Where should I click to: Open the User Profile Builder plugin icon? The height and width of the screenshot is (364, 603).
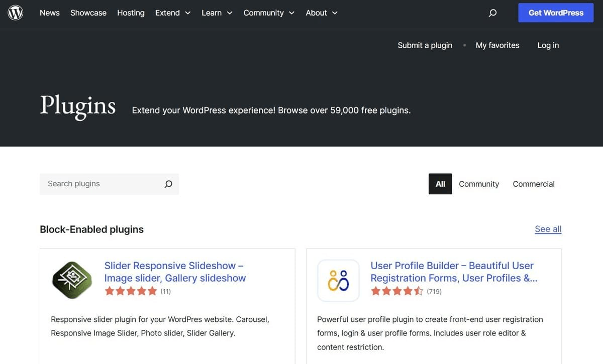(x=338, y=280)
